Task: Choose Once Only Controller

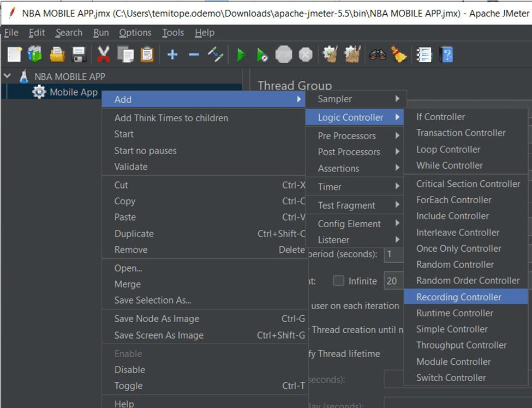Action: pos(466,249)
